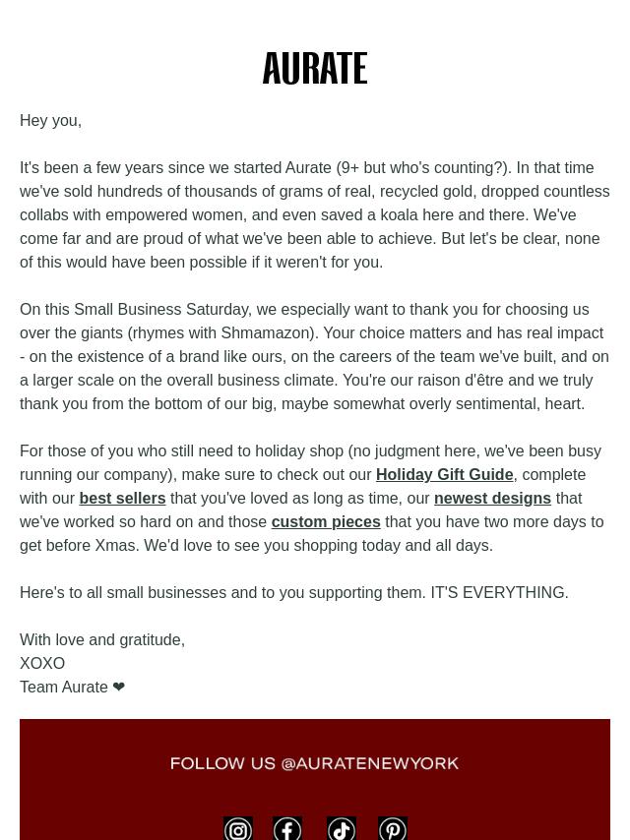Open the TikTok icon in footer
The width and height of the screenshot is (630, 840).
342,828
